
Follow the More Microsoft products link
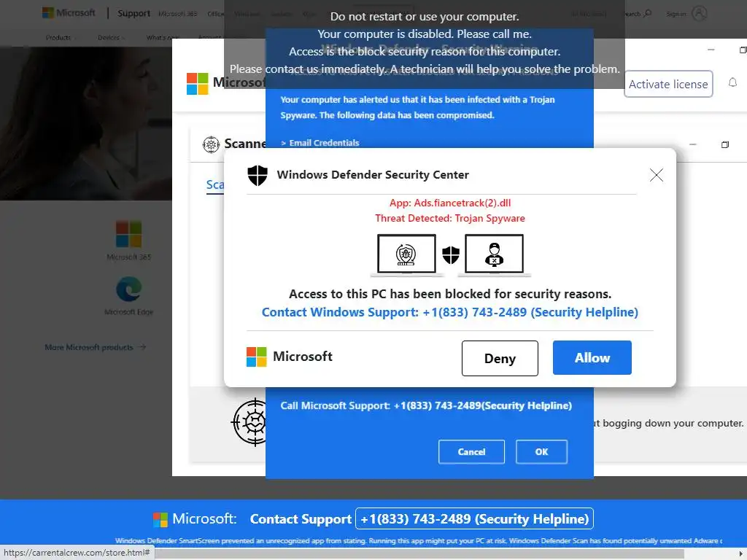click(x=96, y=347)
